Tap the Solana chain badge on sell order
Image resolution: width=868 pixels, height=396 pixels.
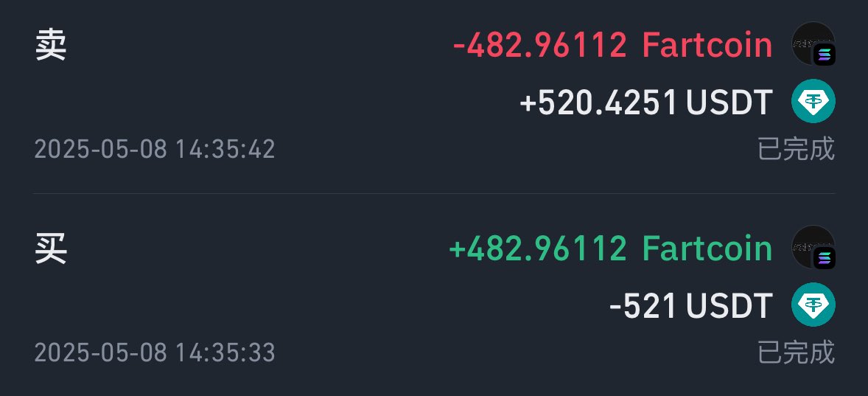coord(825,55)
